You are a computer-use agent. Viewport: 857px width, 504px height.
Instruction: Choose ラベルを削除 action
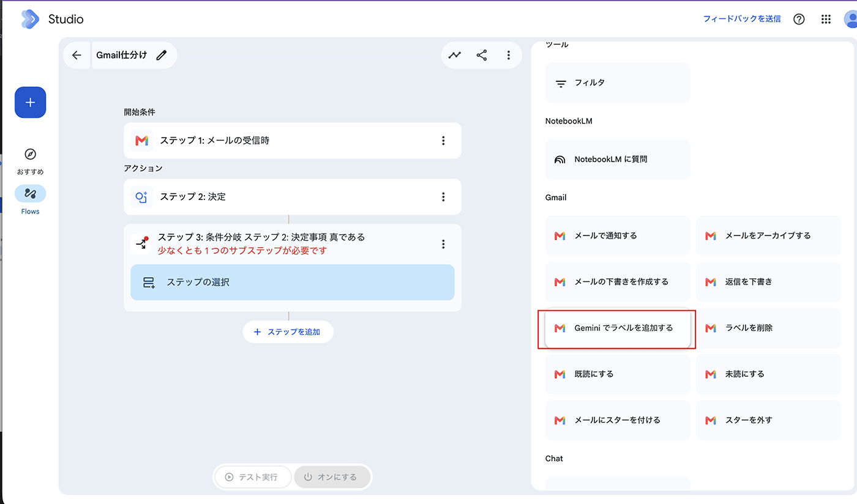(768, 328)
